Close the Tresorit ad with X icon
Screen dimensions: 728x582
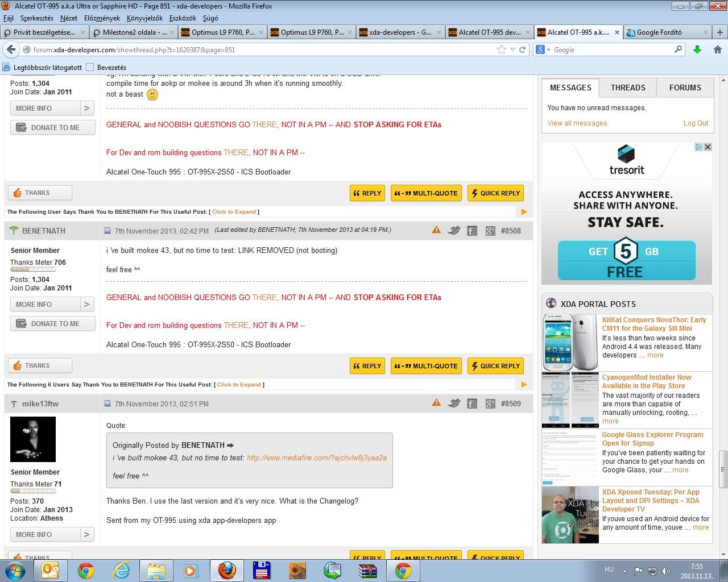click(708, 147)
